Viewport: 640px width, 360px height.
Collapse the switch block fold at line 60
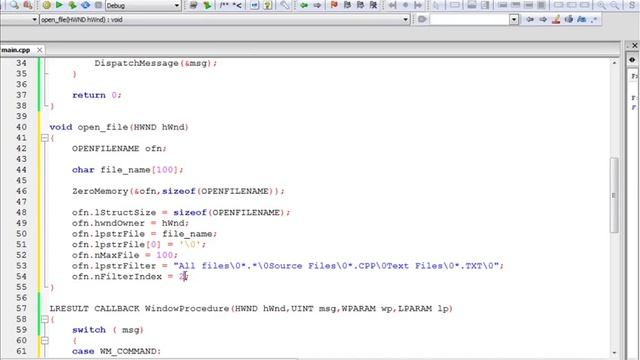(x=45, y=340)
